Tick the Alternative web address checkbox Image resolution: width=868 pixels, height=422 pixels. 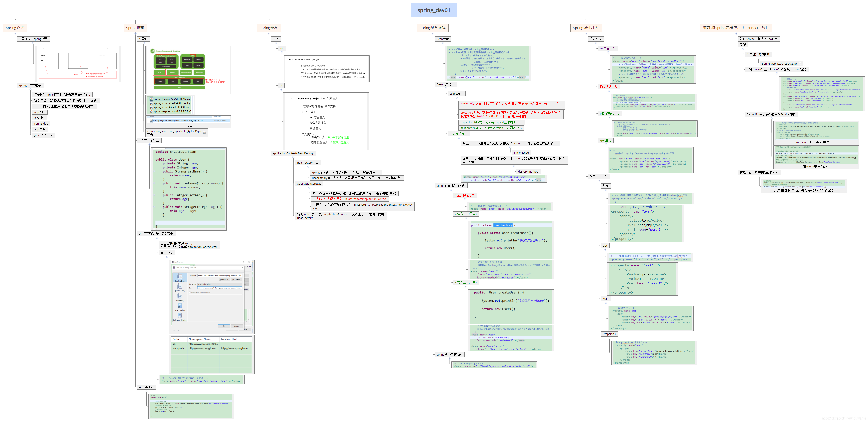190,293
